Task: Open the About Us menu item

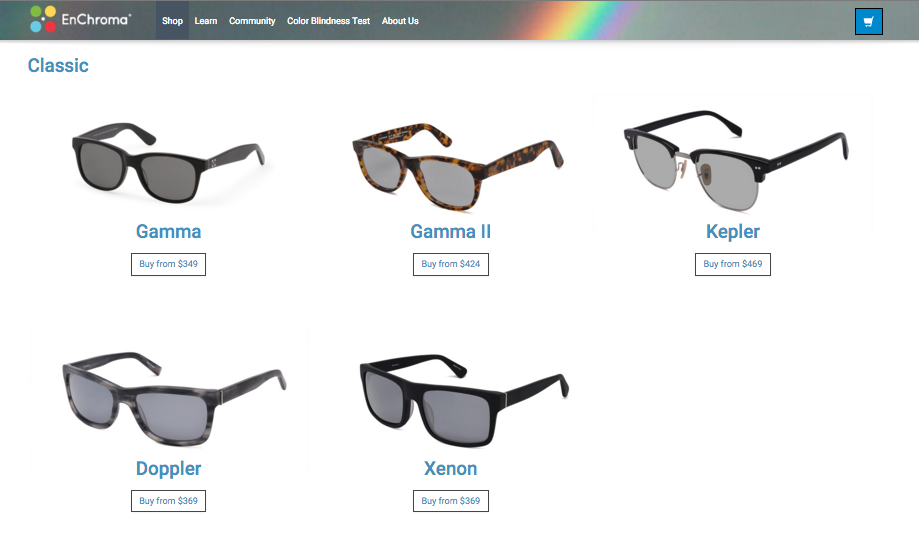Action: 400,21
